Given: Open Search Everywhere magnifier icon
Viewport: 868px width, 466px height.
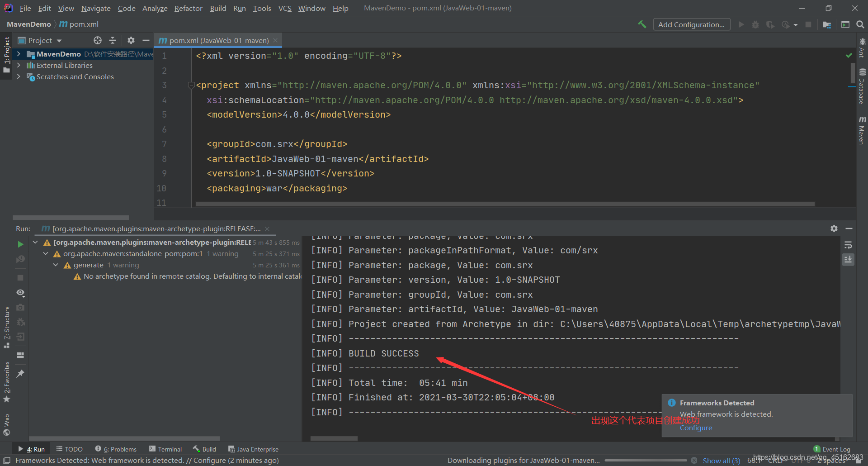Looking at the screenshot, I should pyautogui.click(x=860, y=24).
